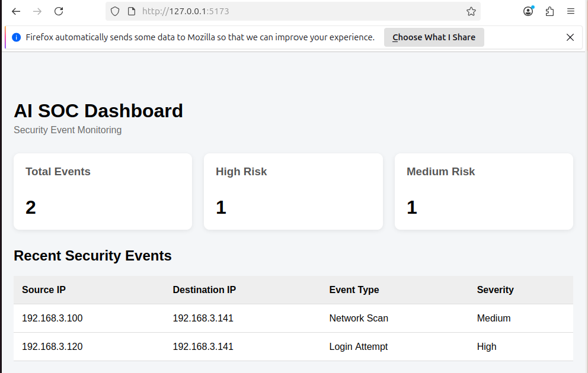
Task: Click the High severity cell
Action: pos(487,347)
